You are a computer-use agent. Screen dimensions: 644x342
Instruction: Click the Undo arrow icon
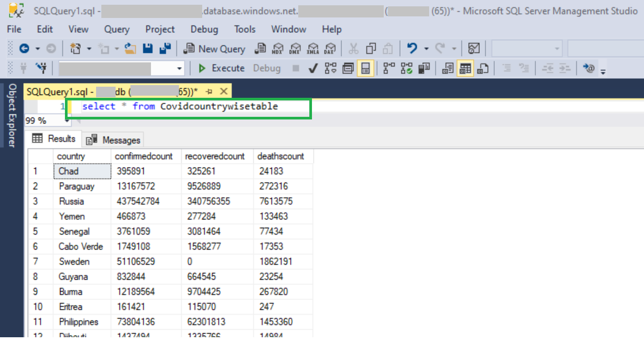412,49
